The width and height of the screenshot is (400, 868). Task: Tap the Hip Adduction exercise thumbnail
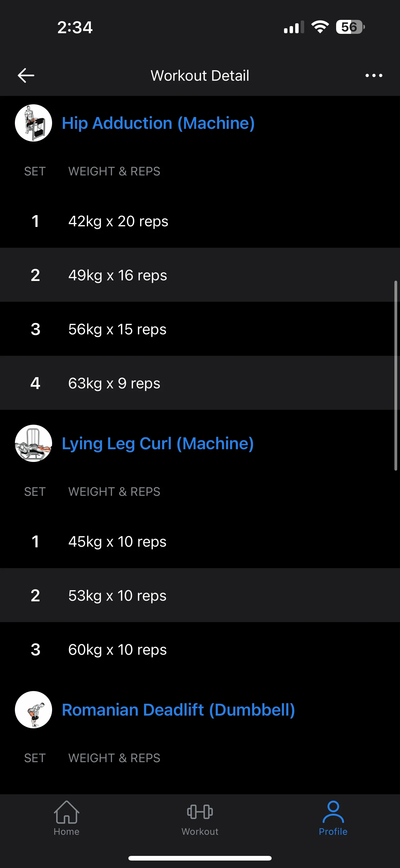pos(33,123)
